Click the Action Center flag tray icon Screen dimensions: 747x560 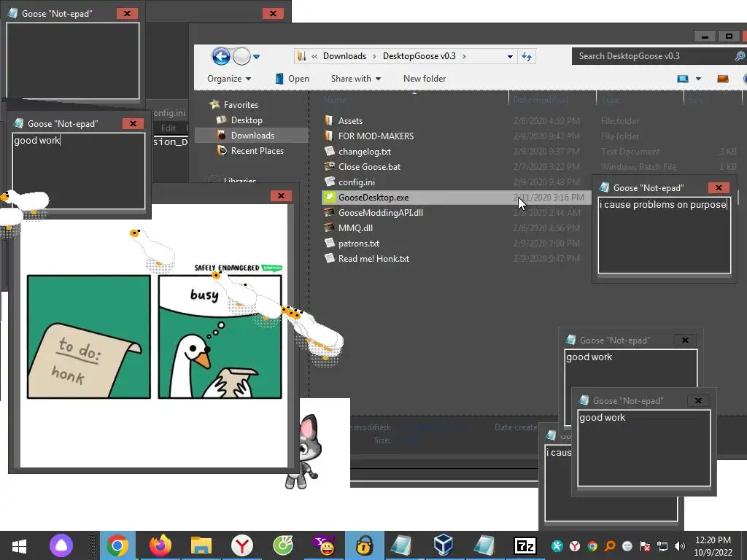click(645, 546)
